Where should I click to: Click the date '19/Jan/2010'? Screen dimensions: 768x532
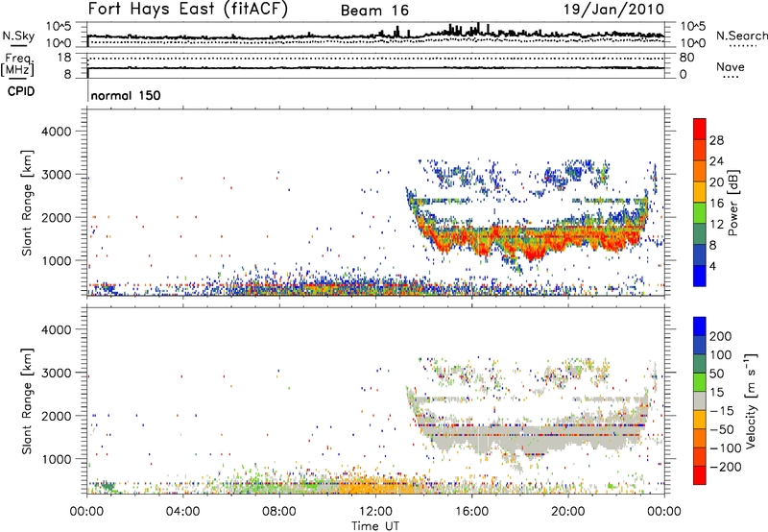(613, 10)
